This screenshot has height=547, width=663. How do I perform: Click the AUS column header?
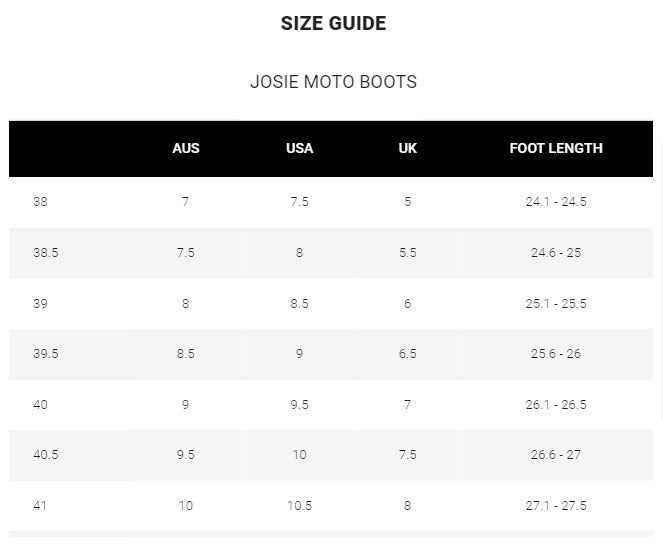pyautogui.click(x=186, y=148)
